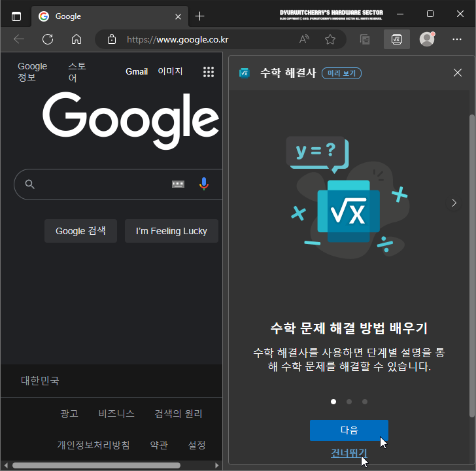Activate the Read aloud icon
476x471 pixels.
tap(304, 39)
